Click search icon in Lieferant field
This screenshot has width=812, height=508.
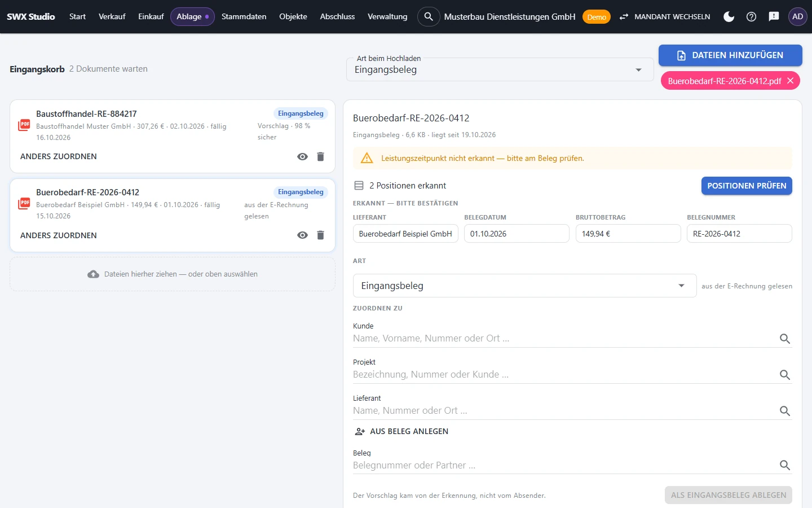coord(784,411)
